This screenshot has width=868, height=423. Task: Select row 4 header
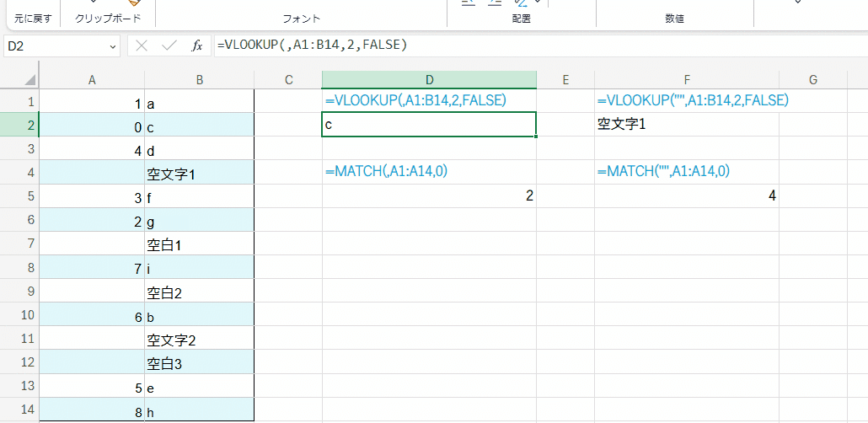[19, 172]
